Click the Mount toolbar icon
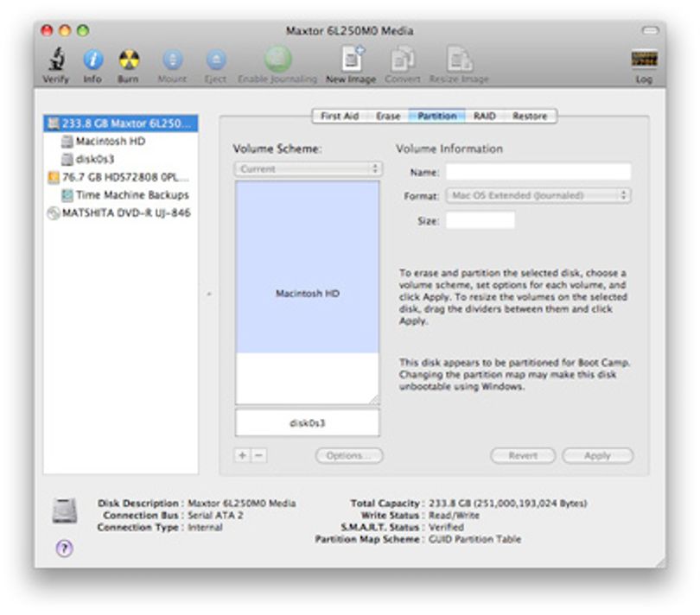Viewport: 700px width, 615px height. (172, 60)
